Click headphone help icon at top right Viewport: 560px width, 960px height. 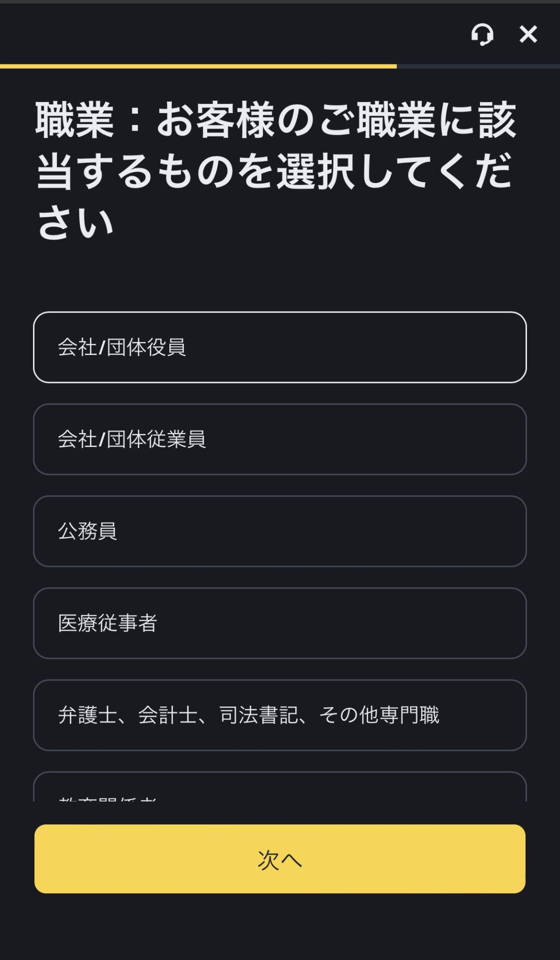(482, 34)
